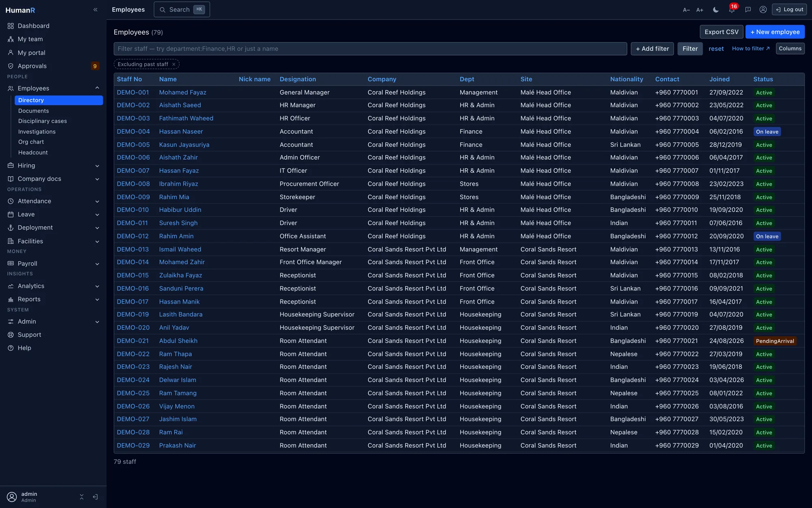Expand the Company docs section
The image size is (812, 508).
click(x=97, y=179)
